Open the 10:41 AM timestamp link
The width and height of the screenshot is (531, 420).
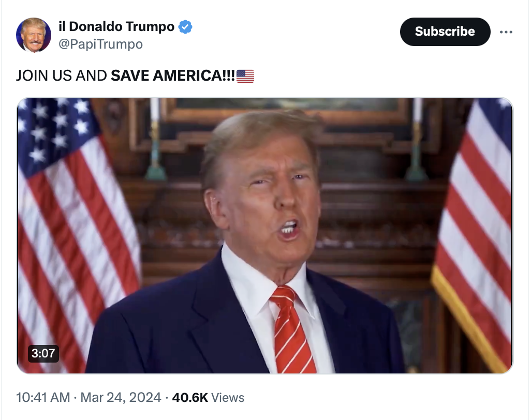pyautogui.click(x=43, y=397)
